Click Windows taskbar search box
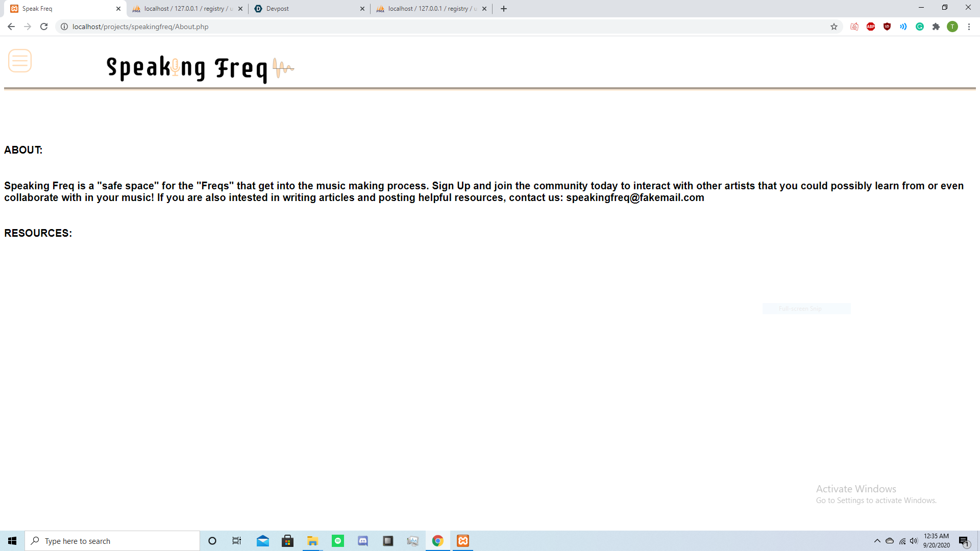Viewport: 980px width, 551px height. [x=112, y=541]
